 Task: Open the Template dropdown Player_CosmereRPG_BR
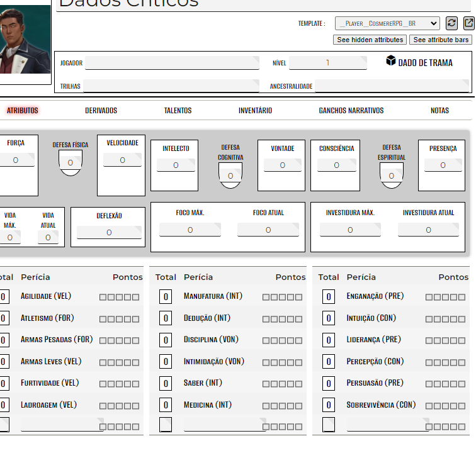click(387, 23)
